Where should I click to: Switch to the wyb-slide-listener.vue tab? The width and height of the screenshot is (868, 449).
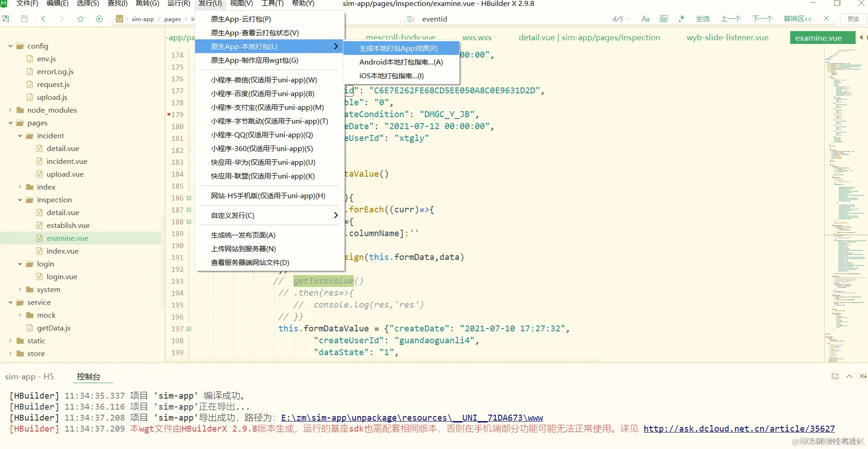point(727,38)
